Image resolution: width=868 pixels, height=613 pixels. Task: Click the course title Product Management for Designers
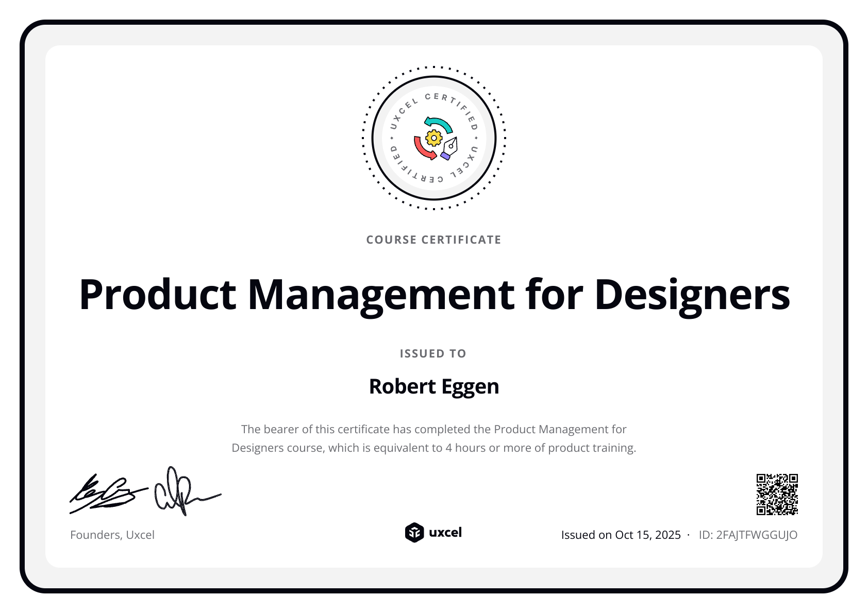click(x=434, y=295)
